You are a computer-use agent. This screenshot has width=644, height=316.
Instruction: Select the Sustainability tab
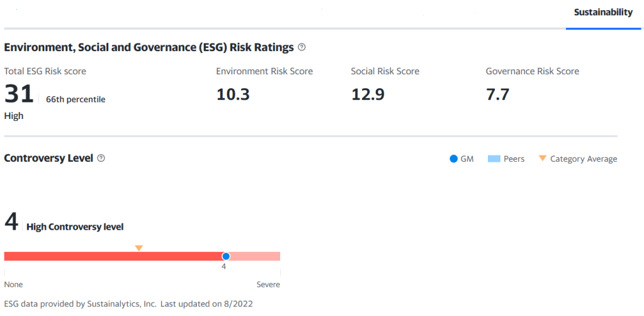[x=603, y=12]
